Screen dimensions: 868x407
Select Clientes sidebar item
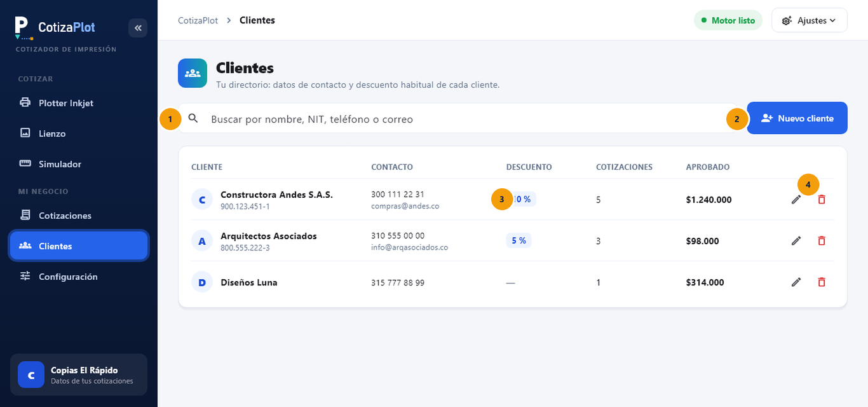click(79, 246)
